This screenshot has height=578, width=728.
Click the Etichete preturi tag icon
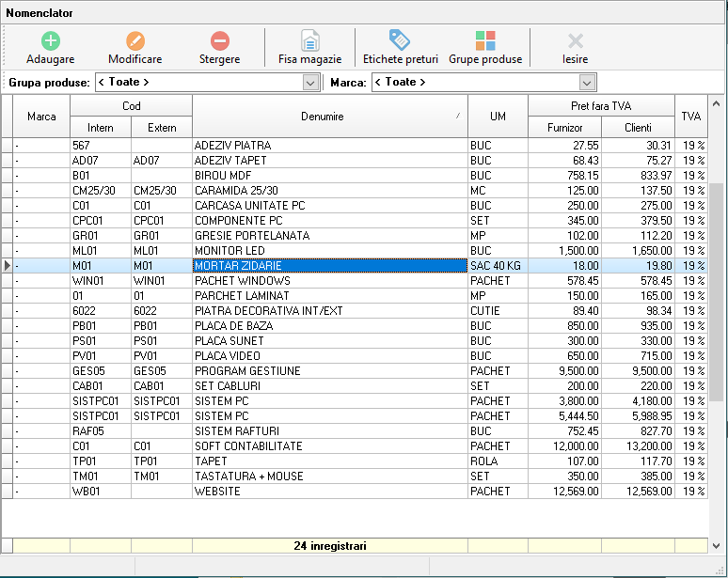(400, 41)
